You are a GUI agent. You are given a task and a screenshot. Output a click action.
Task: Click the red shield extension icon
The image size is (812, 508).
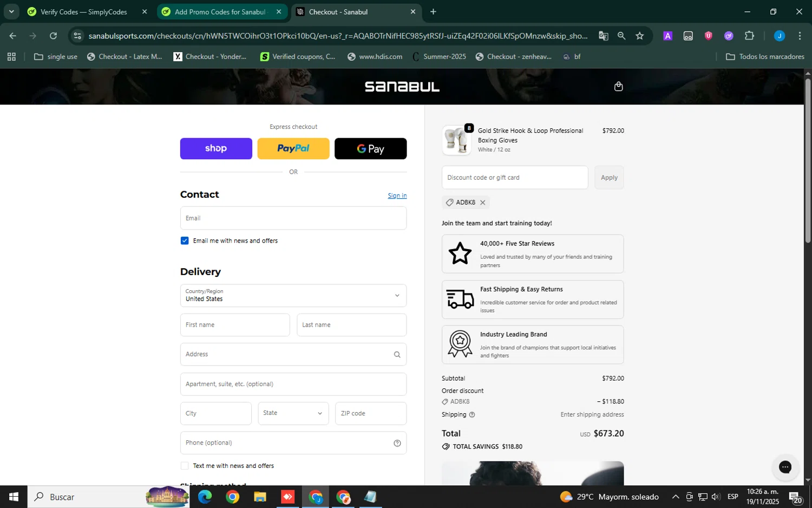pyautogui.click(x=708, y=36)
